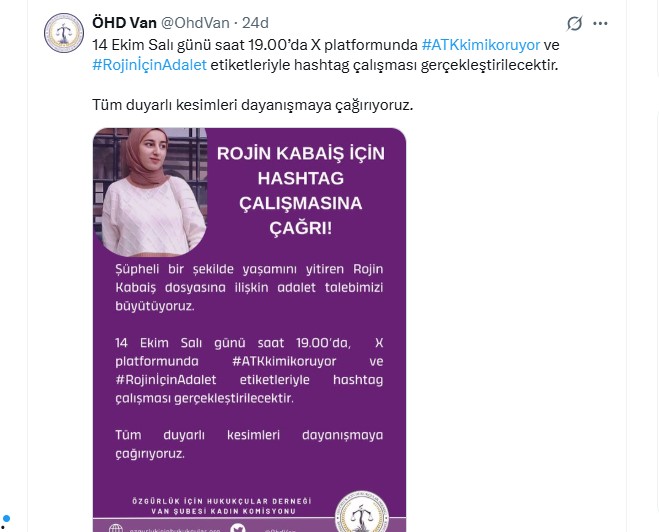Click the Twitter bird icon on poster
This screenshot has height=532, width=659.
[238, 528]
